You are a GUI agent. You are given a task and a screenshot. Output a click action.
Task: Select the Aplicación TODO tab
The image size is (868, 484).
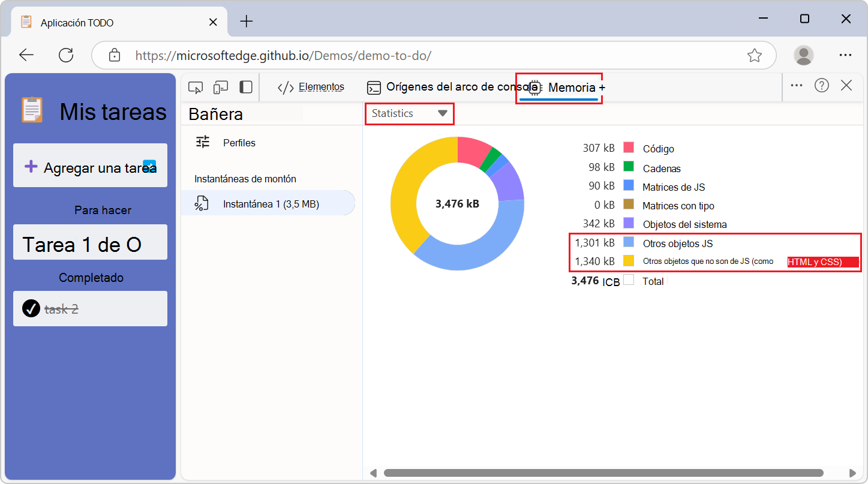coord(120,22)
